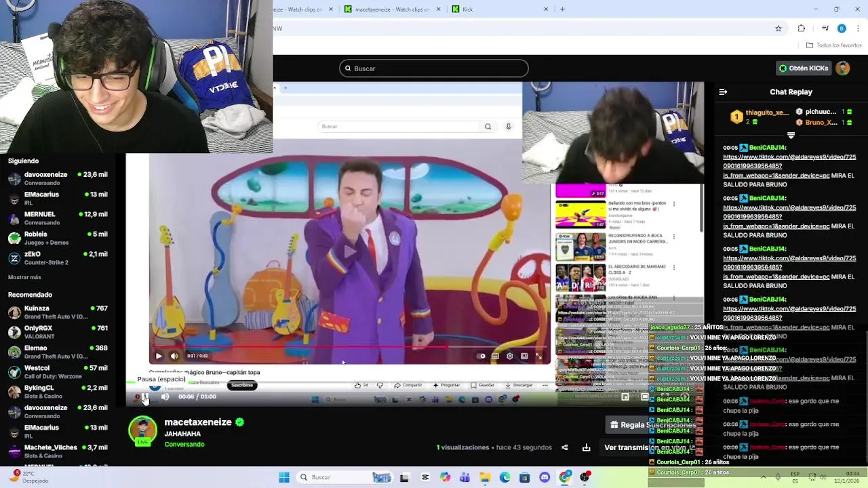Click the Kick search field Buscar
Viewport: 868px width, 488px height.
[x=434, y=68]
